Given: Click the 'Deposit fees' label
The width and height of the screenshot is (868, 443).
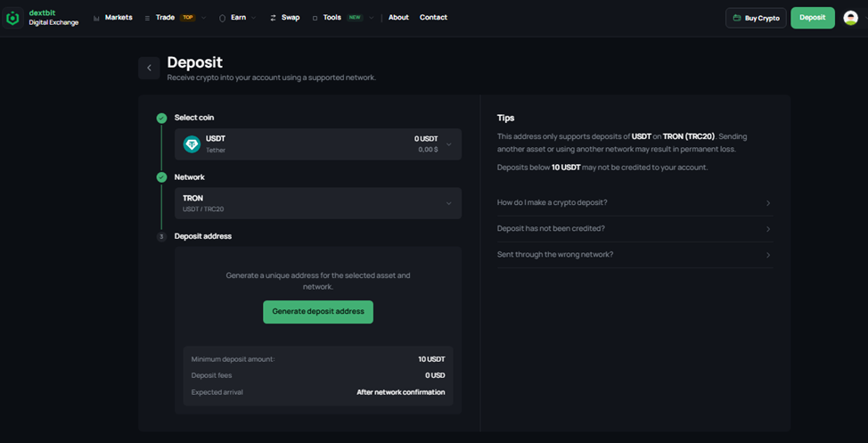Looking at the screenshot, I should 211,375.
